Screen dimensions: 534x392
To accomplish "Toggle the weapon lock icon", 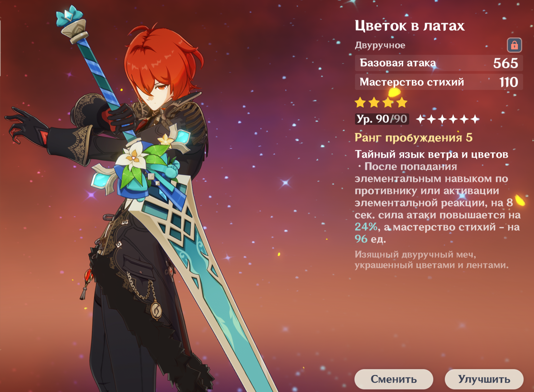I will [514, 45].
